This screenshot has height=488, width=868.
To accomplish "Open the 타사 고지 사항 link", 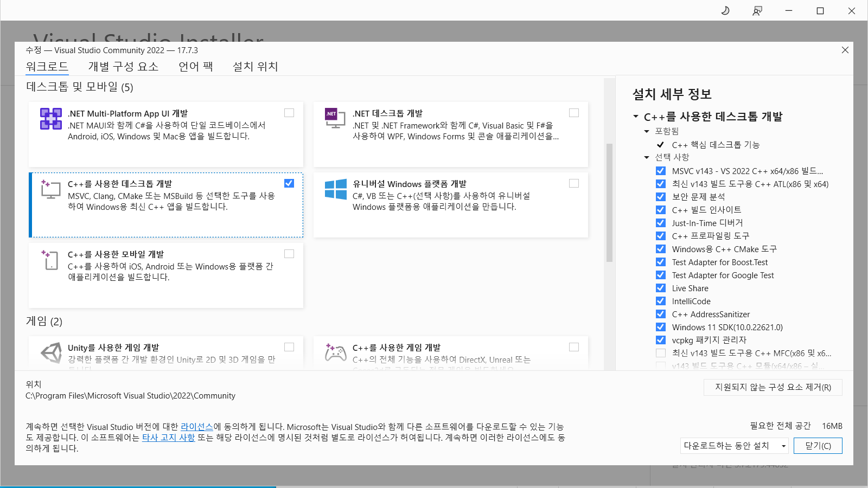I will point(168,438).
